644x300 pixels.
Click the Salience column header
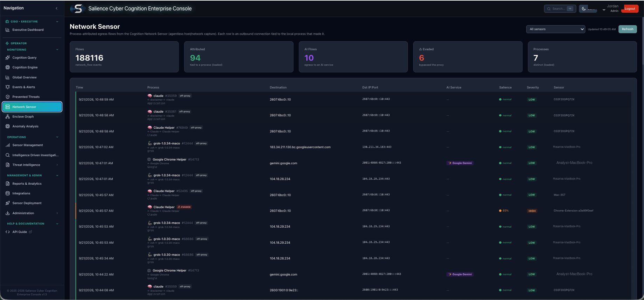point(505,87)
